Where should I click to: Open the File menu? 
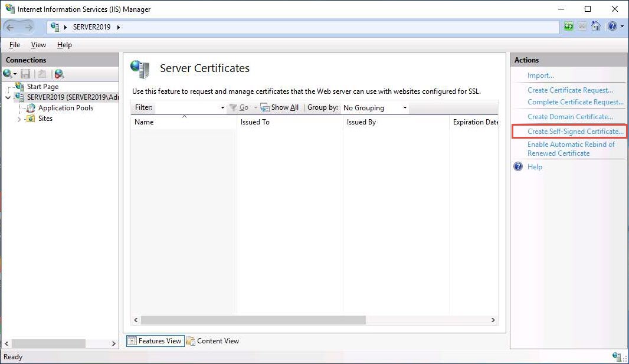(15, 45)
